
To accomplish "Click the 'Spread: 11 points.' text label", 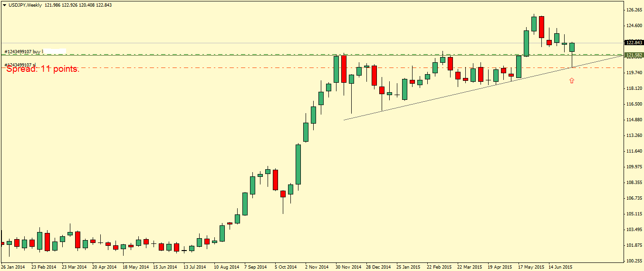I will [x=42, y=69].
